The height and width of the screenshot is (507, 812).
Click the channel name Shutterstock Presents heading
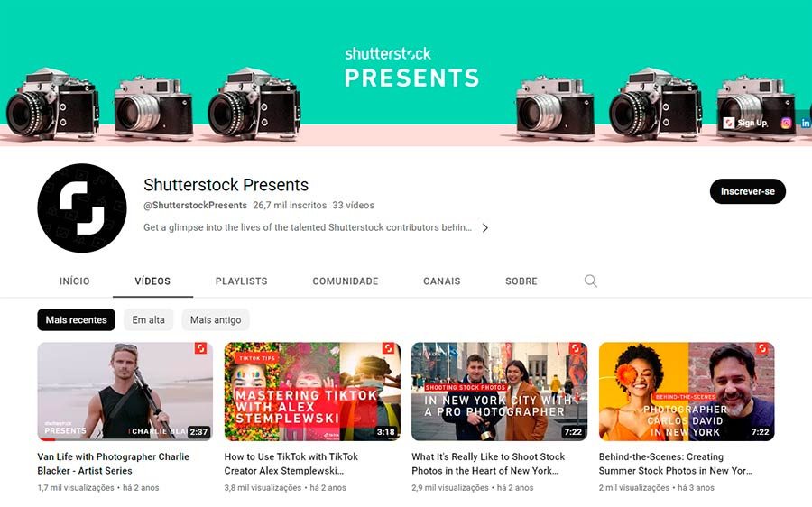click(x=226, y=184)
